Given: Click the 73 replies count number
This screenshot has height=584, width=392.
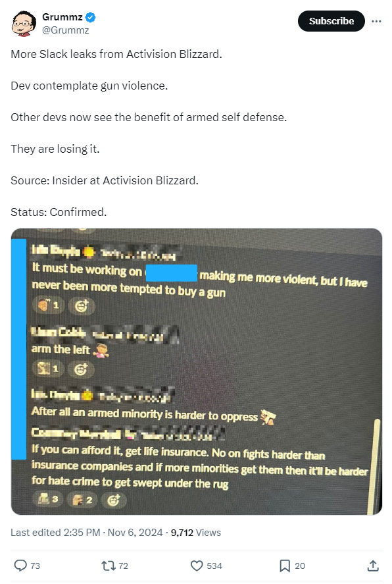Looking at the screenshot, I should 35,566.
